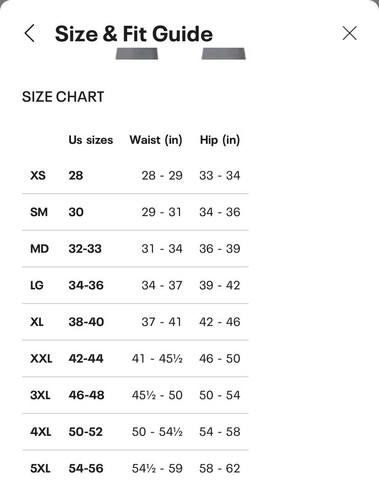The image size is (379, 500).
Task: Select the XXL size row label
Action: tap(41, 359)
